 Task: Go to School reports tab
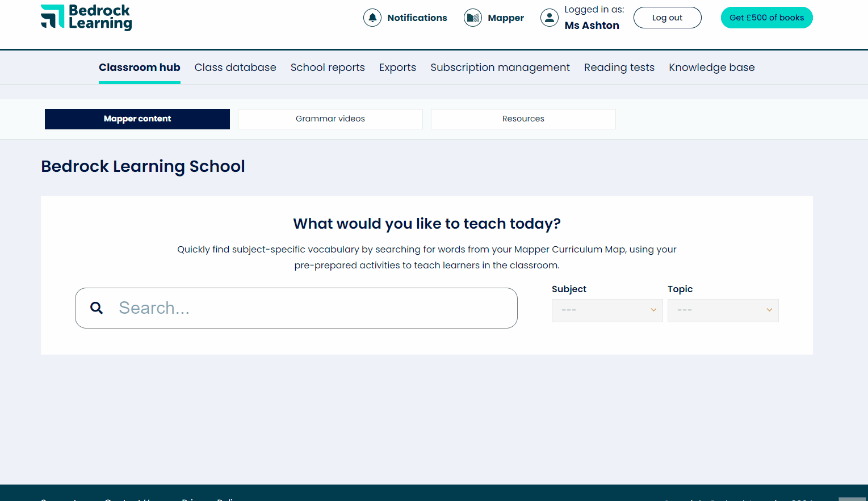(x=328, y=68)
